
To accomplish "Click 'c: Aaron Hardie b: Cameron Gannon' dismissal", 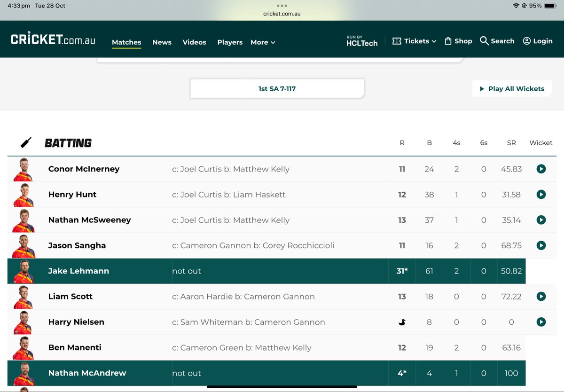I will [243, 297].
